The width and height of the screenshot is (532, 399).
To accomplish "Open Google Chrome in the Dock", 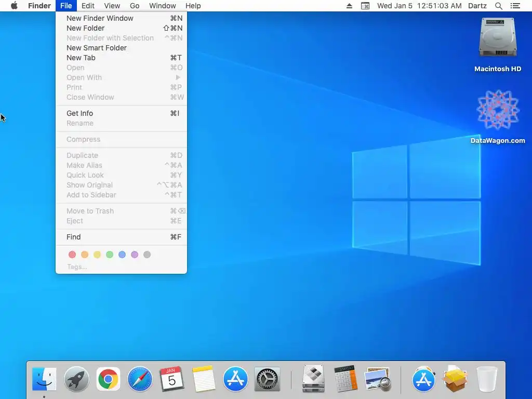I will click(108, 379).
